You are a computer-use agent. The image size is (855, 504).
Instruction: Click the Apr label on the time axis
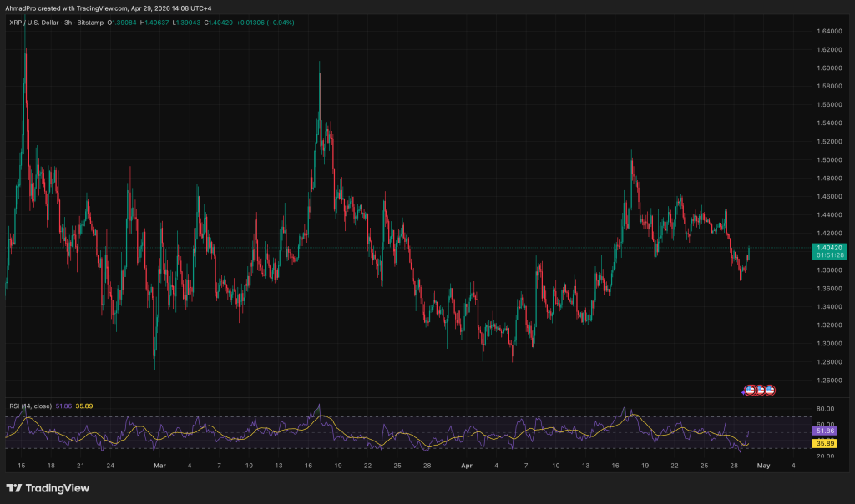tap(468, 465)
